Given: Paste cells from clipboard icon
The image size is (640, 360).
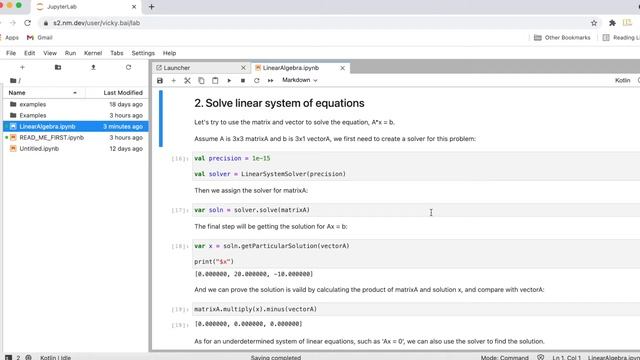Looking at the screenshot, I should 215,80.
